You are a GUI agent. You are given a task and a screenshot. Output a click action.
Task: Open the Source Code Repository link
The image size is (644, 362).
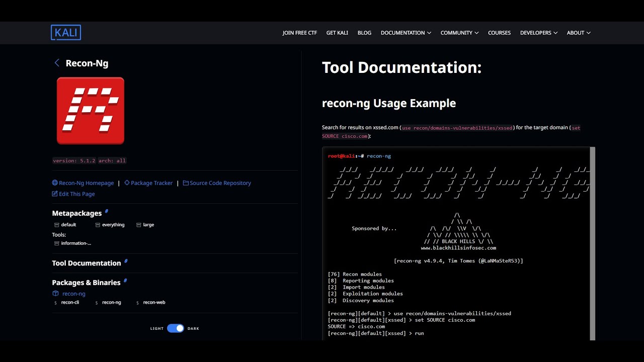220,183
